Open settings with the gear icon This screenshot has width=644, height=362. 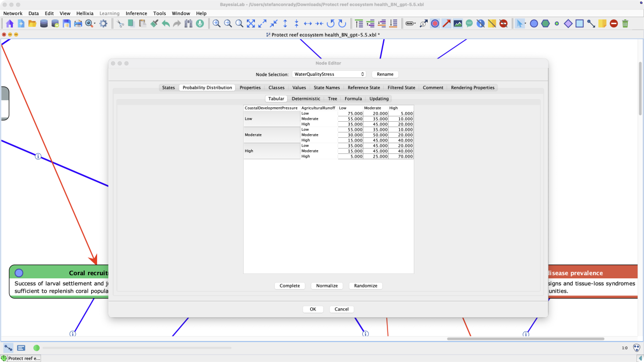[x=103, y=24]
